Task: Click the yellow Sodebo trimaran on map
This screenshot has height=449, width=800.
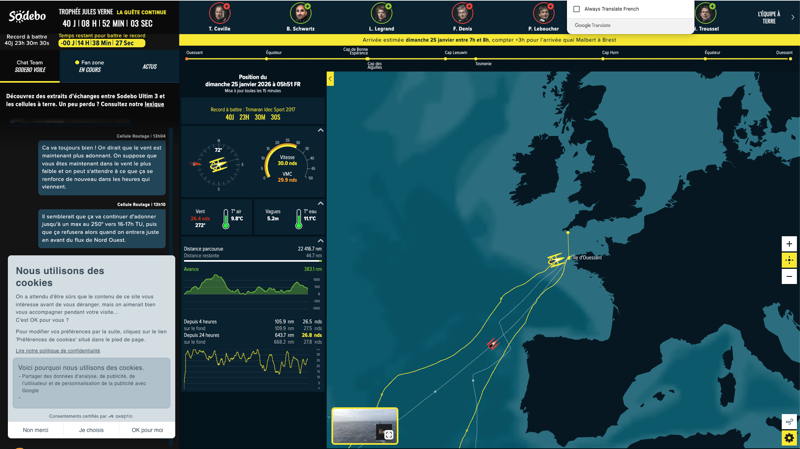Action: [556, 259]
